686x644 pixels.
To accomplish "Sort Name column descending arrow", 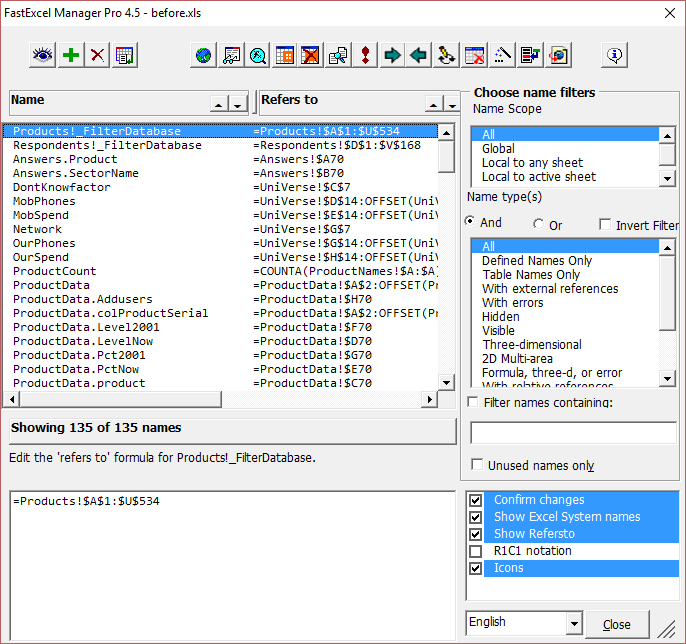I will point(238,105).
